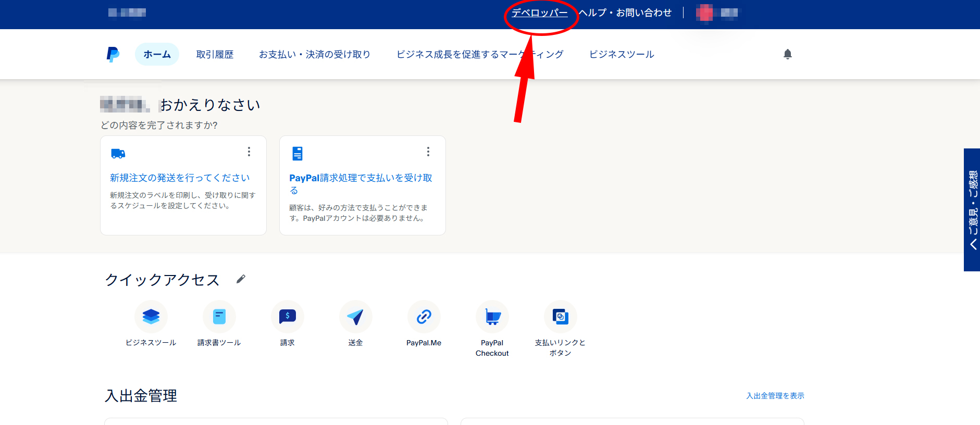This screenshot has height=425, width=980.
Task: Click the 入出金管理 heading
Action: click(141, 396)
